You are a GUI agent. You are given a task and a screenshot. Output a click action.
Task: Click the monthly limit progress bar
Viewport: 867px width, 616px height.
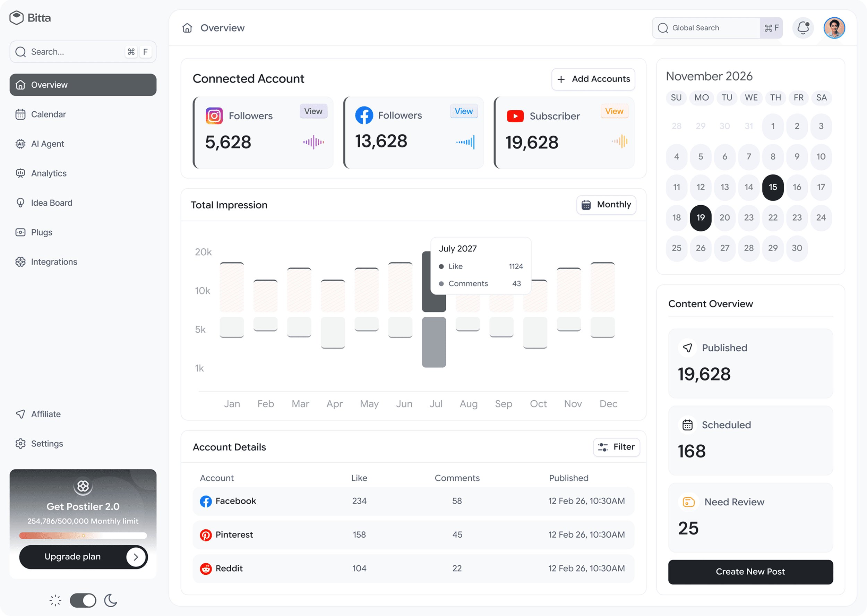(83, 536)
